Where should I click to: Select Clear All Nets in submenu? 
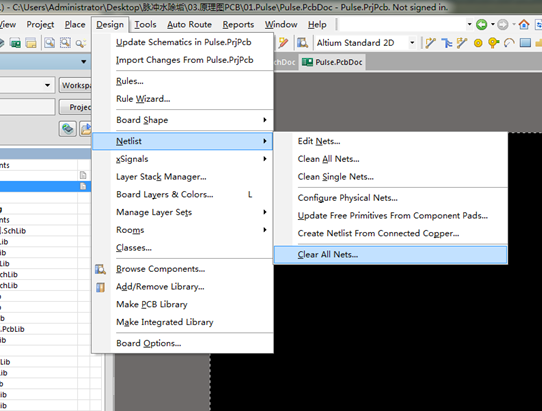click(x=391, y=255)
